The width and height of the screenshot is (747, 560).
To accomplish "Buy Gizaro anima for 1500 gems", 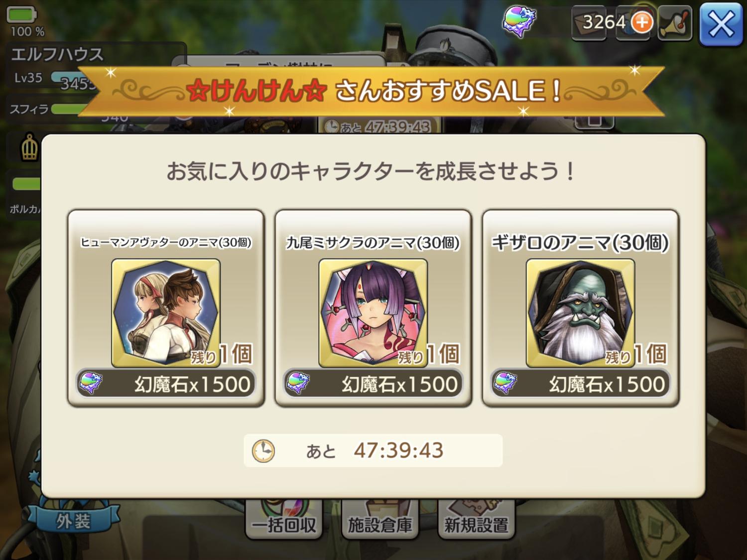I will pos(580,384).
